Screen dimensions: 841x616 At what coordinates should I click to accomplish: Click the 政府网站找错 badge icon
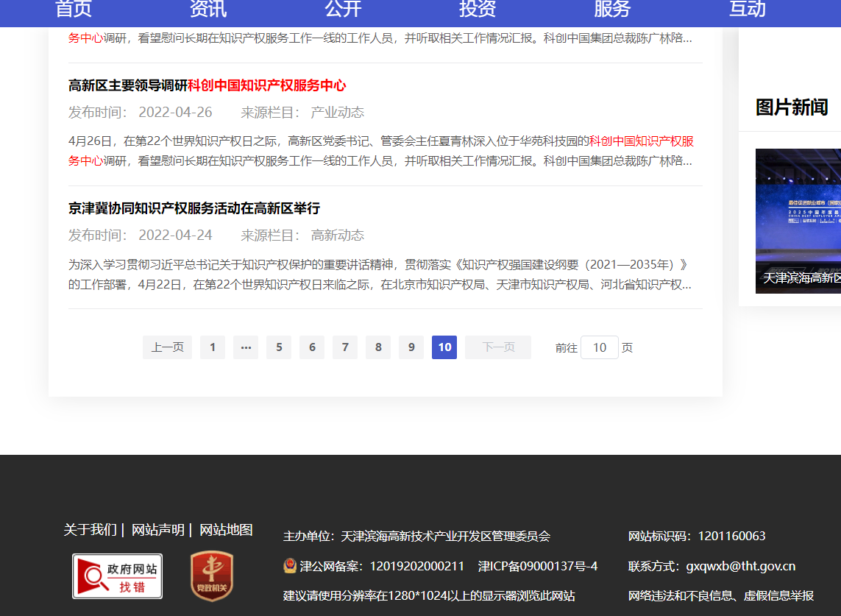tap(117, 576)
